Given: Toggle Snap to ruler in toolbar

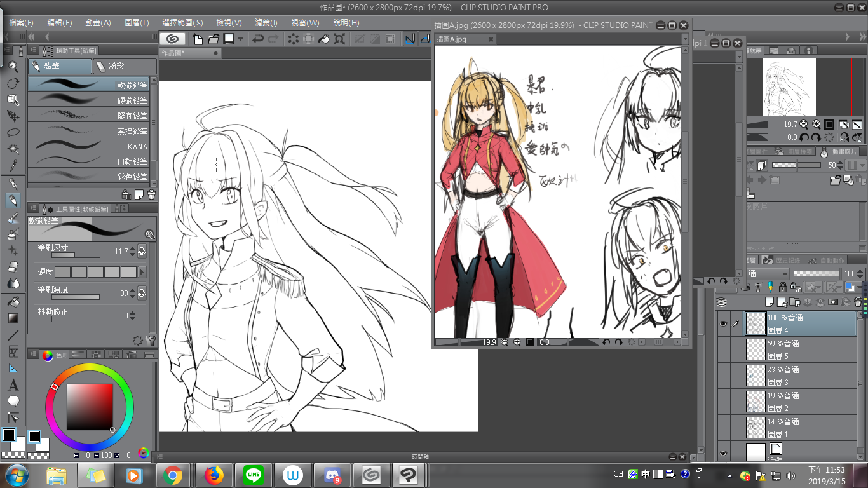Looking at the screenshot, I should point(410,39).
